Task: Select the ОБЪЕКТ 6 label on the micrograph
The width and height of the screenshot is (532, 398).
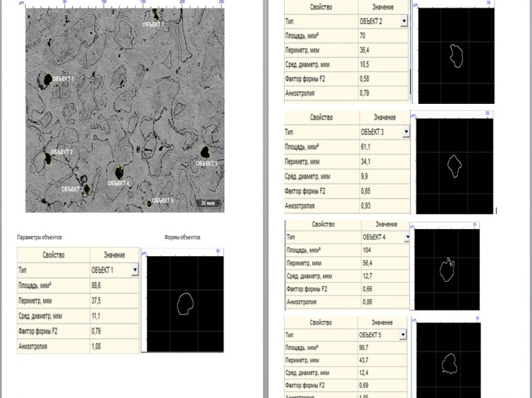Action: pos(163,200)
